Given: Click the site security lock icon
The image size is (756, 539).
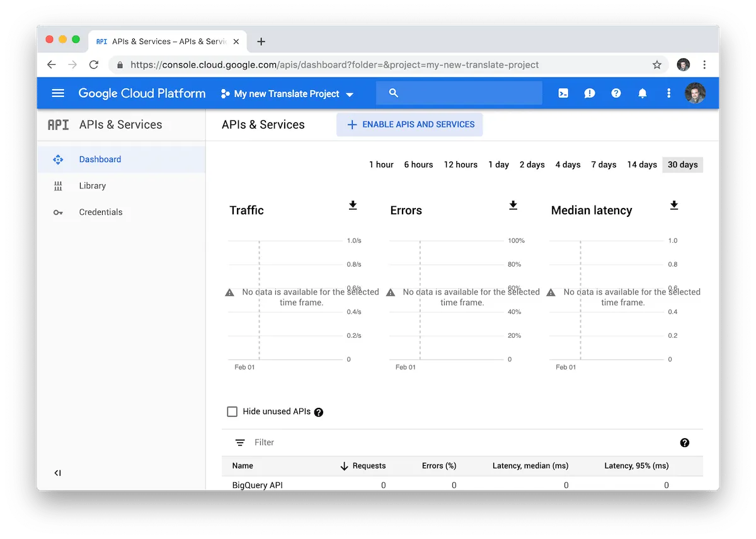Looking at the screenshot, I should (x=120, y=65).
